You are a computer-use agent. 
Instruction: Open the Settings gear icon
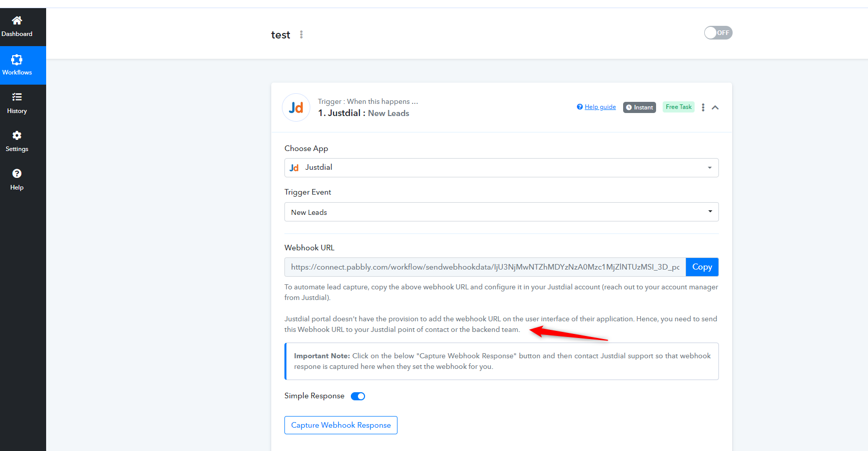(x=17, y=135)
